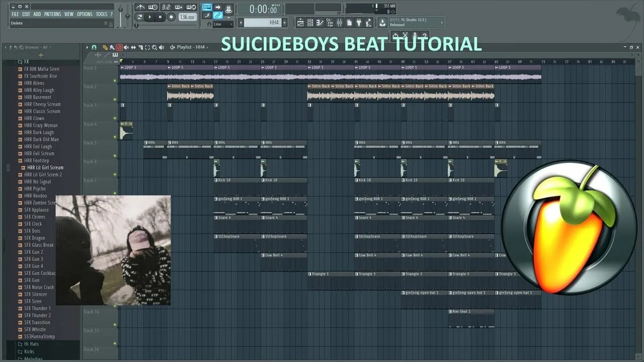Viewport: 644px width, 362px height.
Task: Click the FL Studio 12.5 Released news
Action: pyautogui.click(x=417, y=22)
